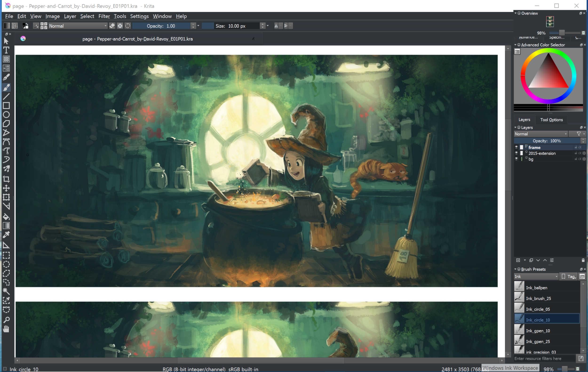The image size is (588, 372).
Task: Open dropdown arrow beside add layer icon
Action: coord(524,260)
